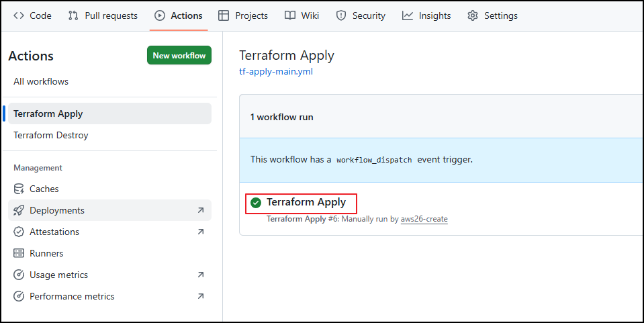Click the external arrow next to Attestations

(200, 232)
